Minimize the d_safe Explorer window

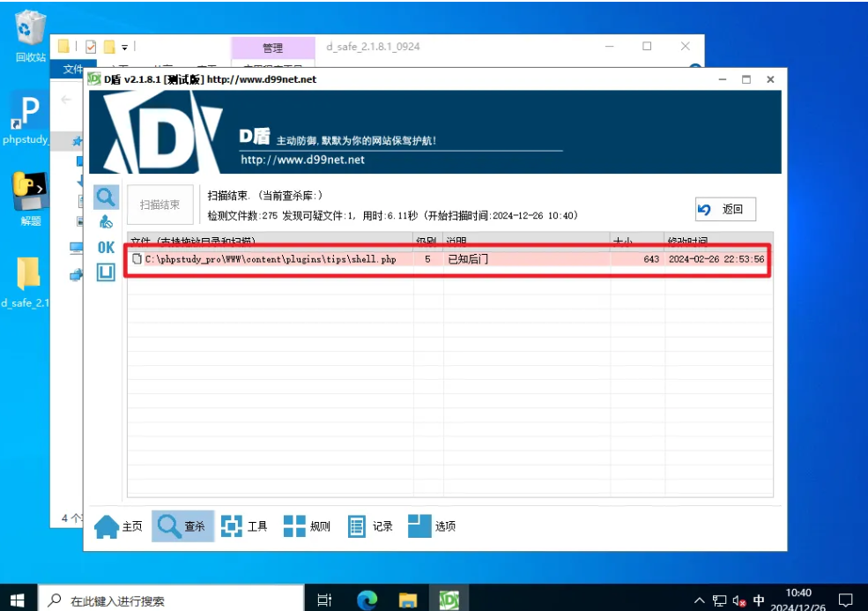tap(610, 46)
